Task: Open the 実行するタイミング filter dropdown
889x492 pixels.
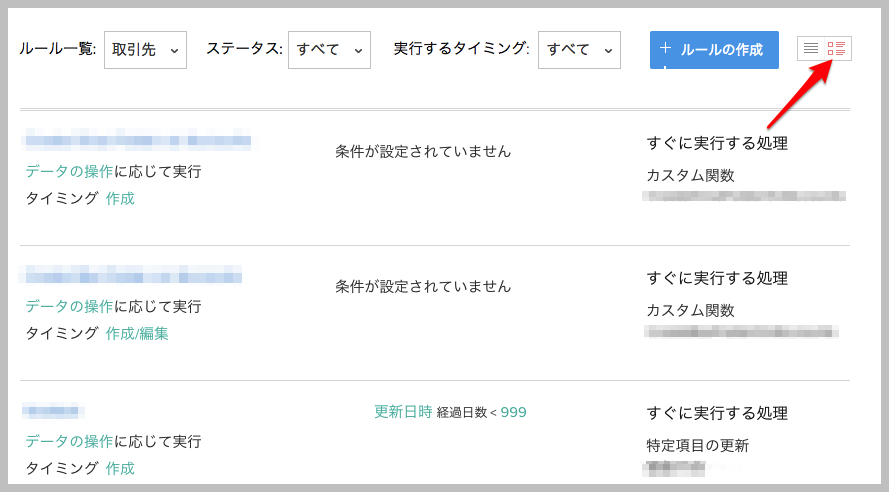Action: click(579, 50)
